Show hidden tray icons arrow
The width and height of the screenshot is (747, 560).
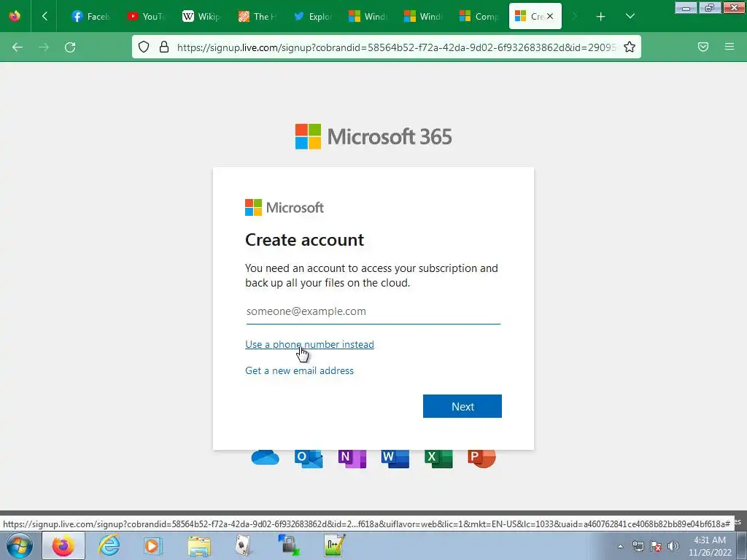click(x=620, y=546)
